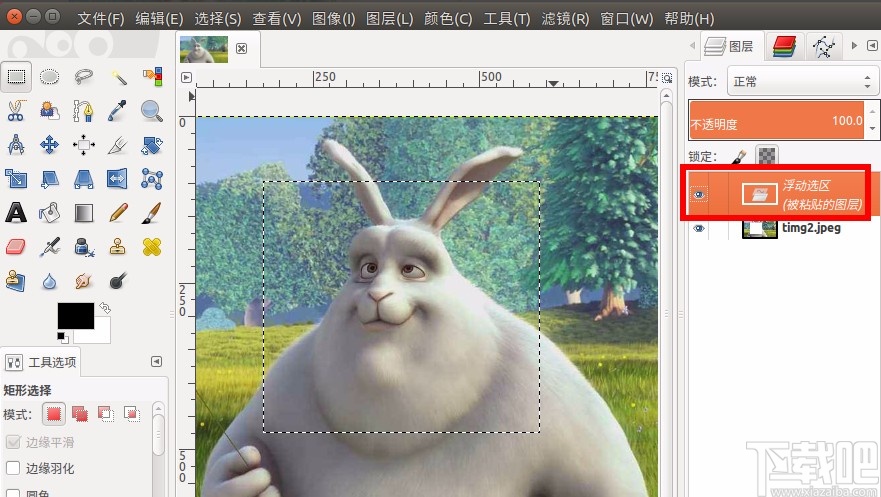Open the layer 模式 dropdown showing 正常

pos(802,82)
